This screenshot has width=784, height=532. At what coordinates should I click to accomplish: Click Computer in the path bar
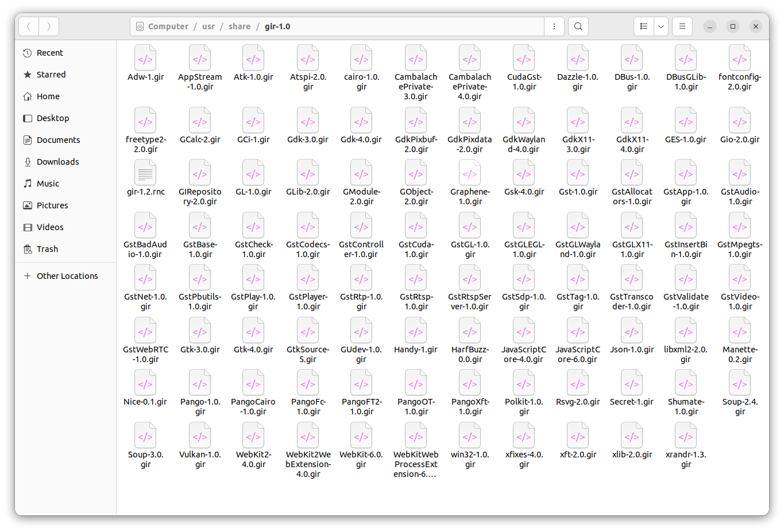[x=163, y=26]
